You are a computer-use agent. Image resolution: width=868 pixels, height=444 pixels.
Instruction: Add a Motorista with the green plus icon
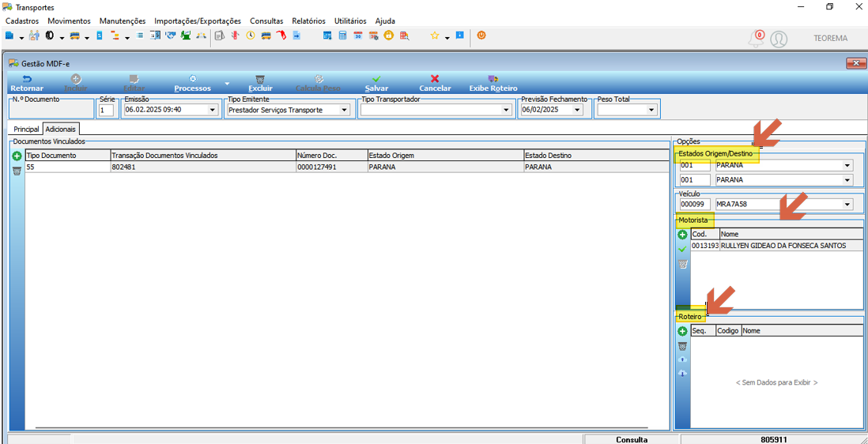(x=682, y=235)
